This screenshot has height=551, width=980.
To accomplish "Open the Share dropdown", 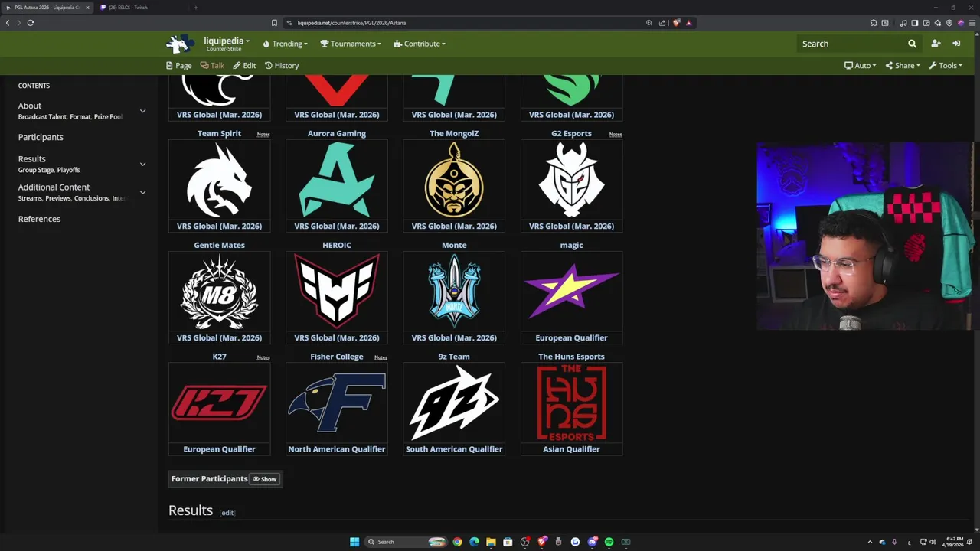I will point(902,66).
